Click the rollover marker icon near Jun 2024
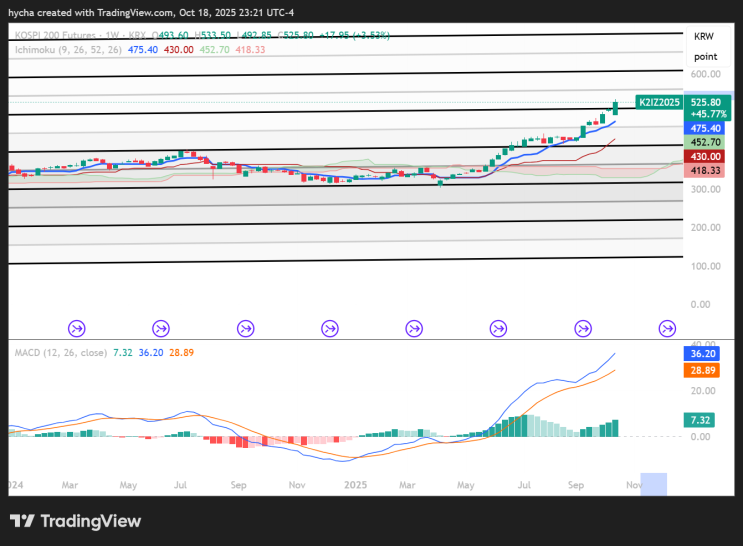 (161, 328)
